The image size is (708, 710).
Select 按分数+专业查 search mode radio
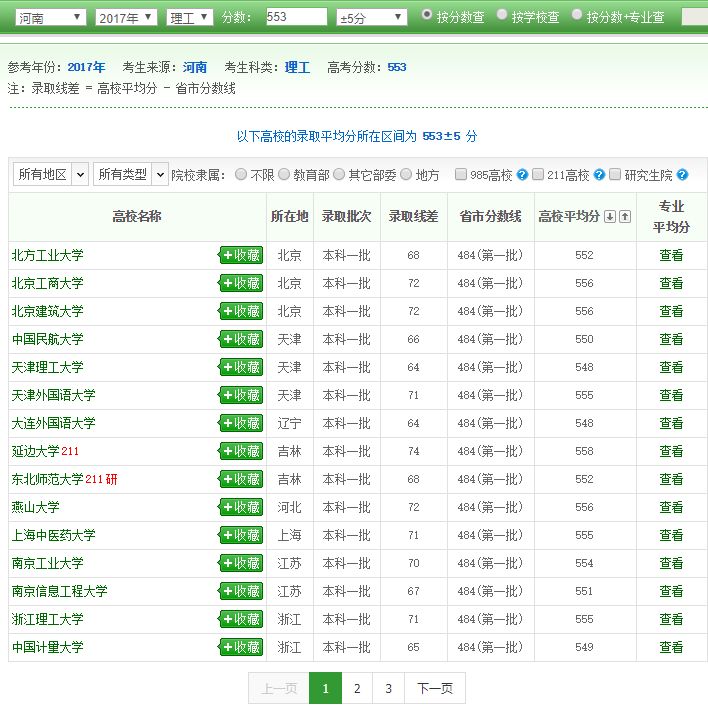[x=576, y=14]
